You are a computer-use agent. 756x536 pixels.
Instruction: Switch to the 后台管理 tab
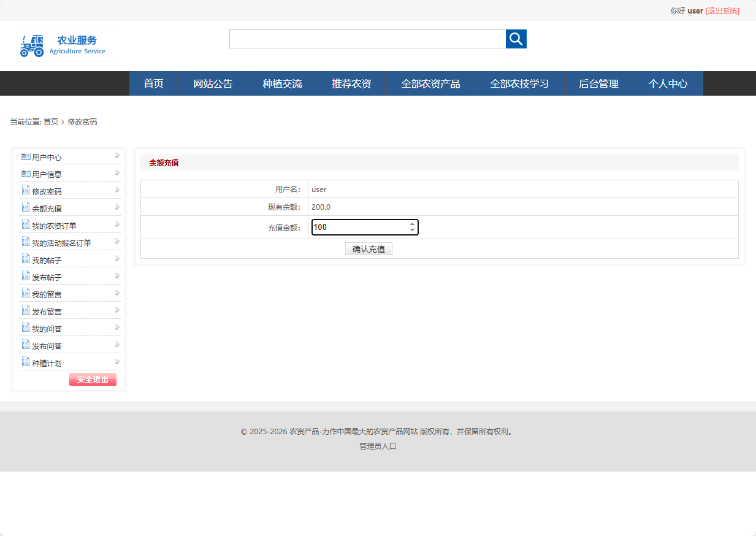[x=599, y=83]
